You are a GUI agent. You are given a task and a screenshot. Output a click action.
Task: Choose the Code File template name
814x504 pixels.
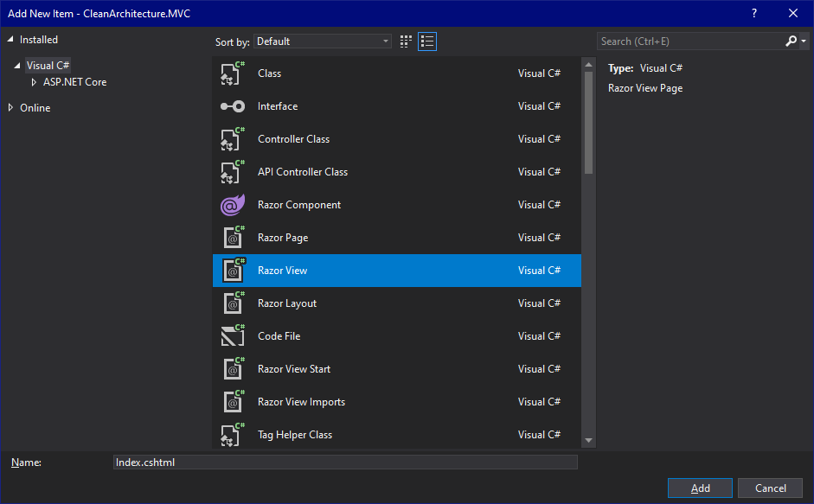pos(279,336)
